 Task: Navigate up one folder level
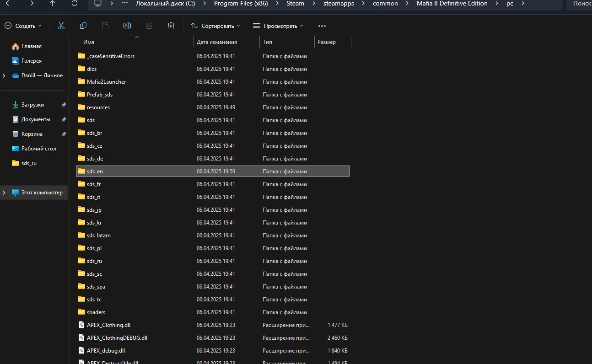click(53, 3)
